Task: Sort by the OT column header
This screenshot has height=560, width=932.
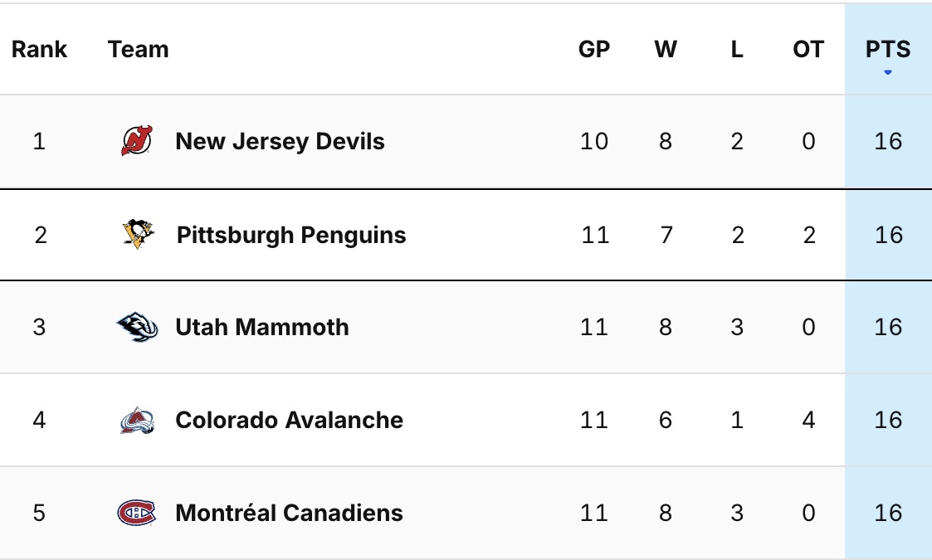Action: [x=808, y=50]
